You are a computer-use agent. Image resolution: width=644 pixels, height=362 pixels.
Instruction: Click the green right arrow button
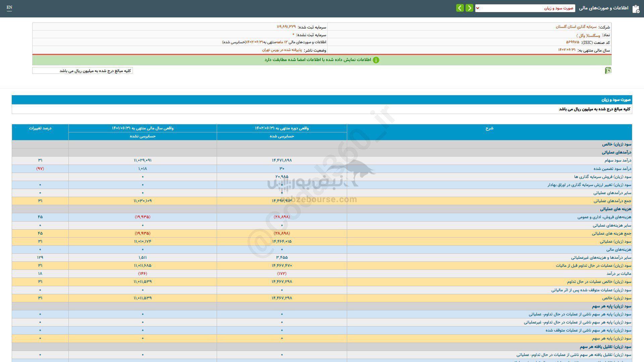(x=469, y=8)
